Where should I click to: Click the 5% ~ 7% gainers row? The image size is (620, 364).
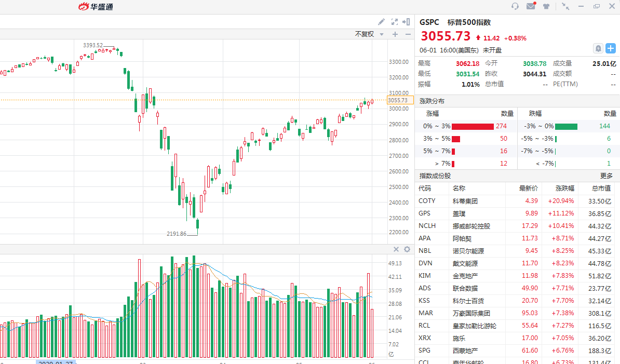point(466,151)
